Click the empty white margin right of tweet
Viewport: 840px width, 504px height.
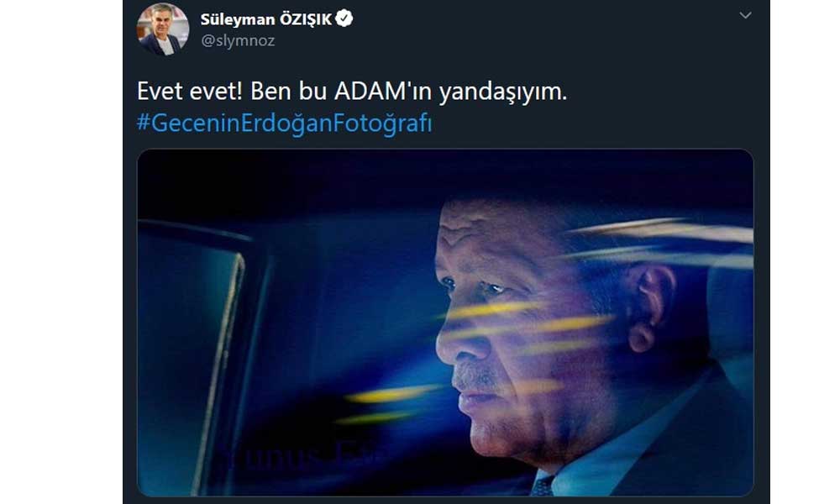[806, 252]
